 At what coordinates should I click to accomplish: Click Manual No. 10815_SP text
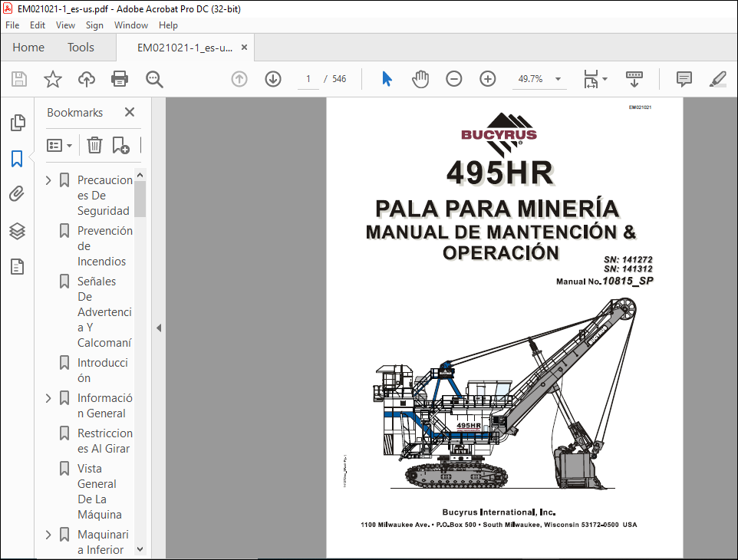[605, 281]
